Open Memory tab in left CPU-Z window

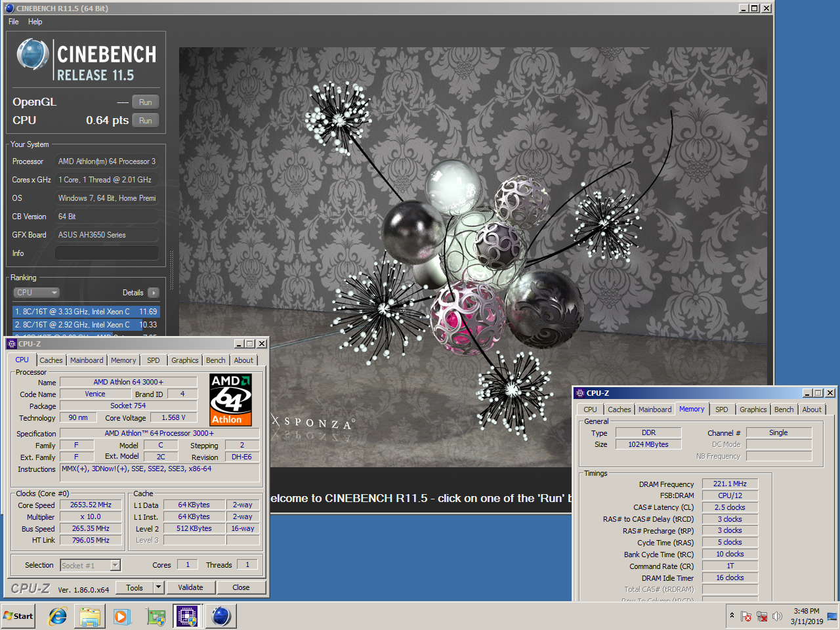(x=123, y=360)
